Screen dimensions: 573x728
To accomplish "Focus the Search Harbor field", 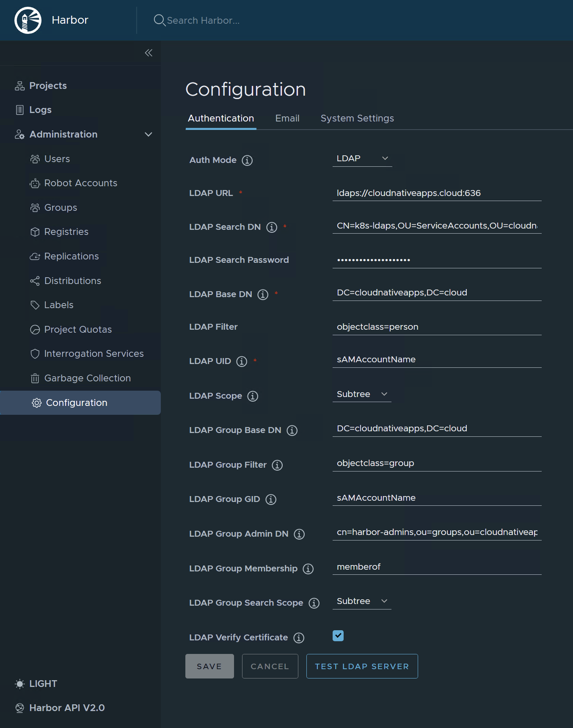I will tap(203, 20).
